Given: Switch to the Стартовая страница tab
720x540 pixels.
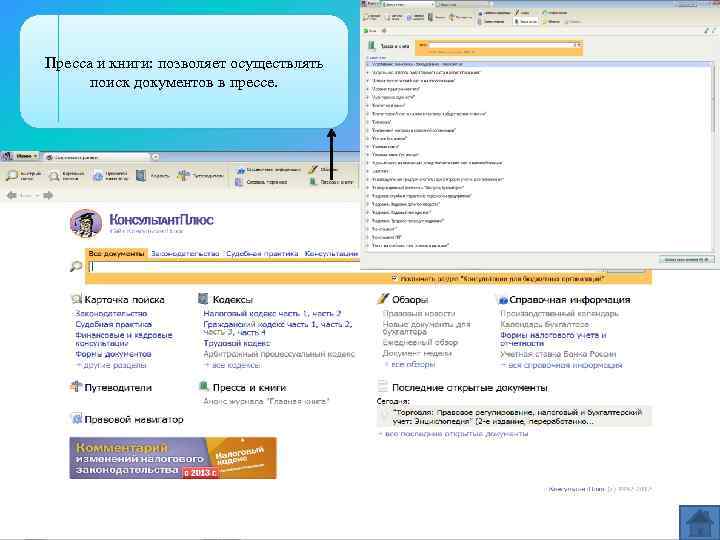Looking at the screenshot, I should pos(98,157).
